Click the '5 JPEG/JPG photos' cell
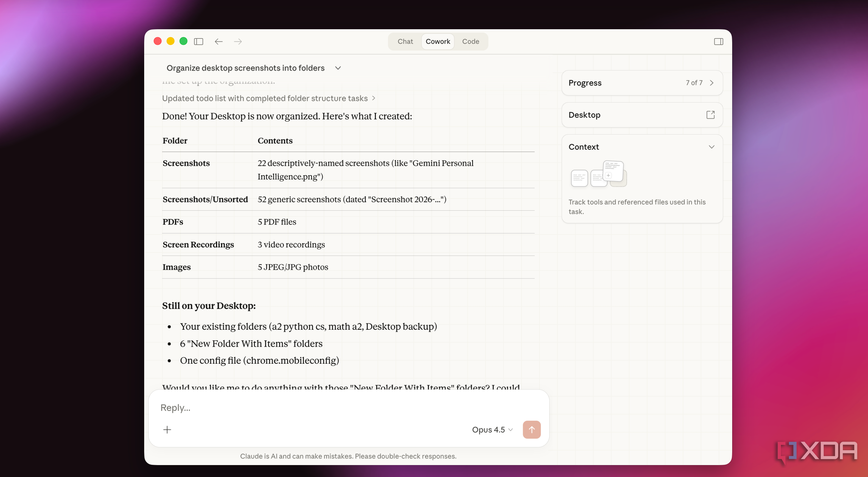868x477 pixels. pyautogui.click(x=293, y=267)
